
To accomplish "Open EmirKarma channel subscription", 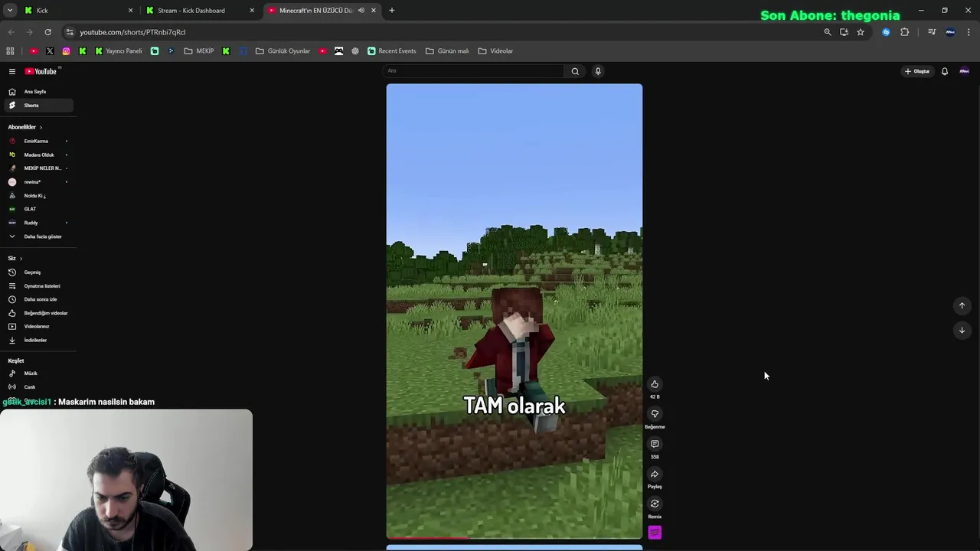I will (37, 141).
